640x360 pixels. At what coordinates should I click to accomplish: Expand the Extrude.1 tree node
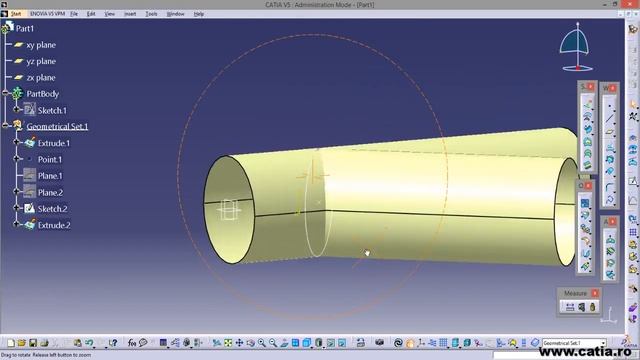[16, 142]
